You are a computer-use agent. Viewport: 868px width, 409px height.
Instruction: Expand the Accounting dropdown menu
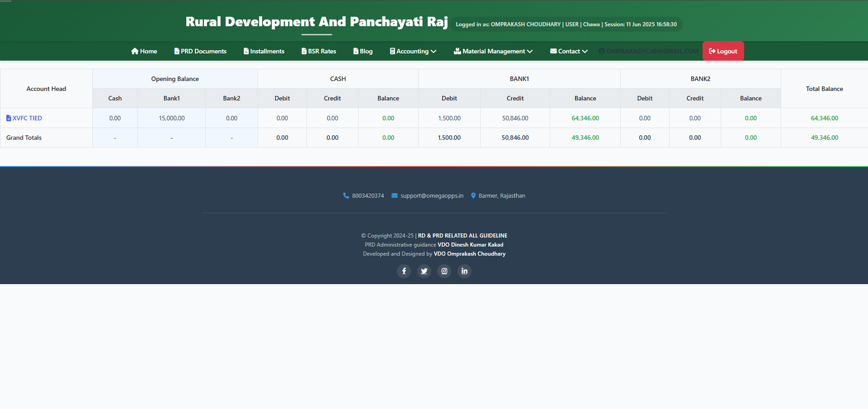click(412, 51)
